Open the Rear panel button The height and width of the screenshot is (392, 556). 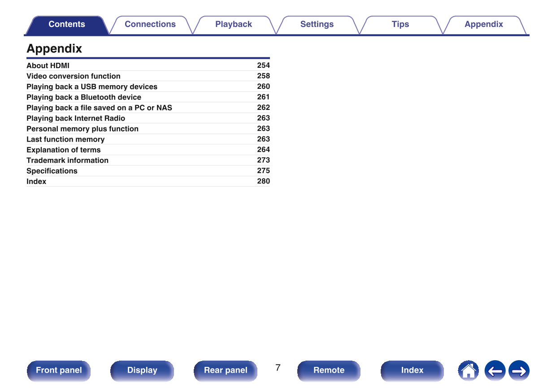tap(226, 370)
